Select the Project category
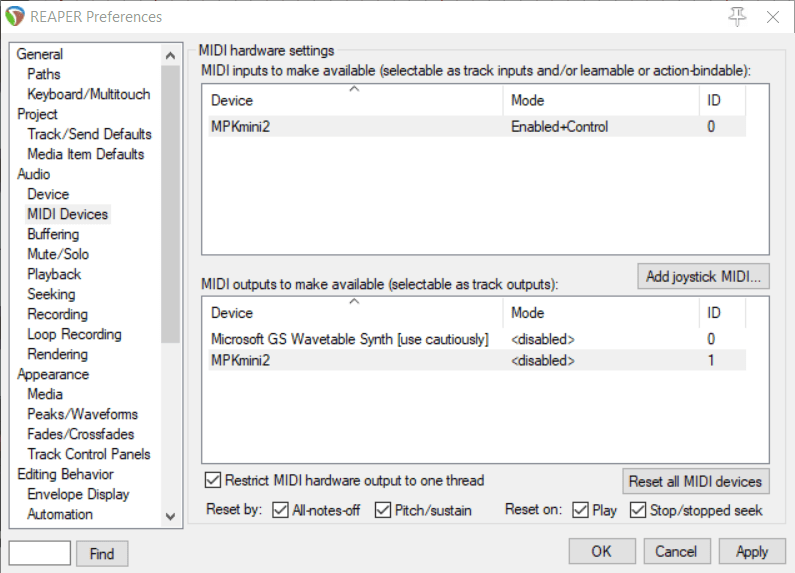The height and width of the screenshot is (573, 795). pos(38,114)
